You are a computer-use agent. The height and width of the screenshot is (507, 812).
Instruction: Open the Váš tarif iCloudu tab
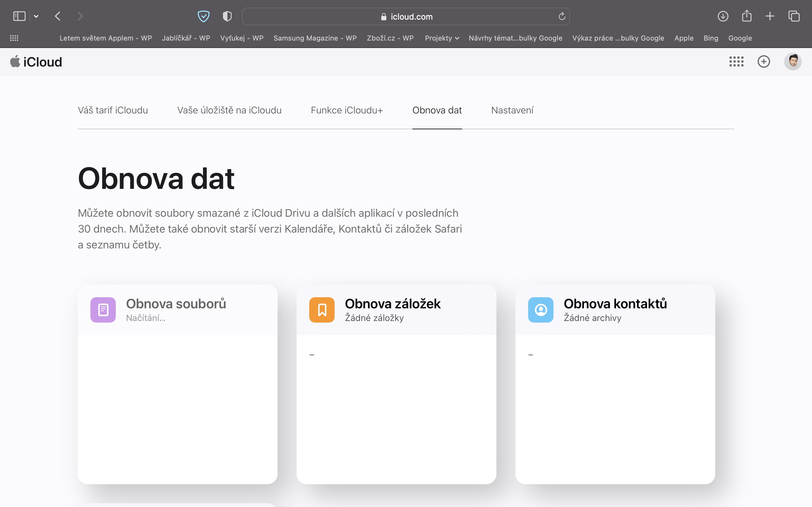(113, 110)
